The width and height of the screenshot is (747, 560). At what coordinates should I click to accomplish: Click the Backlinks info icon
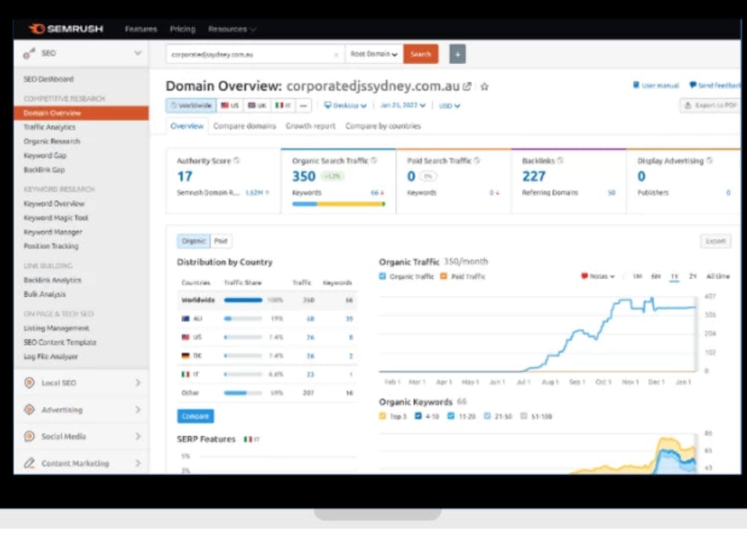pos(560,161)
